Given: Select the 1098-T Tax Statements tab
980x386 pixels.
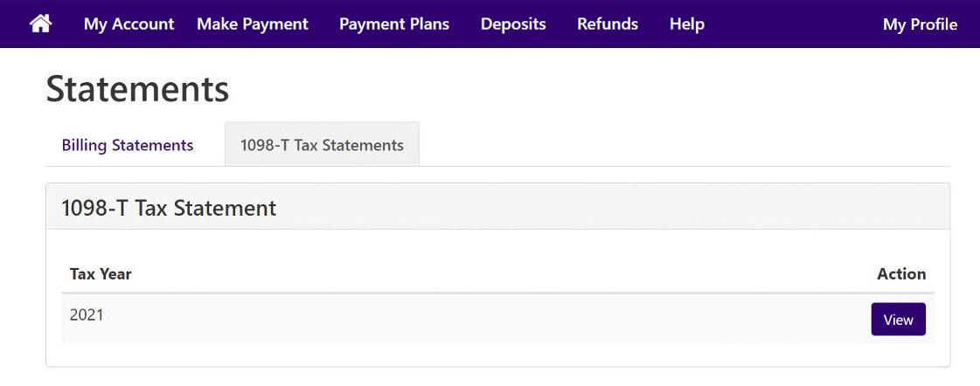Looking at the screenshot, I should pyautogui.click(x=322, y=145).
